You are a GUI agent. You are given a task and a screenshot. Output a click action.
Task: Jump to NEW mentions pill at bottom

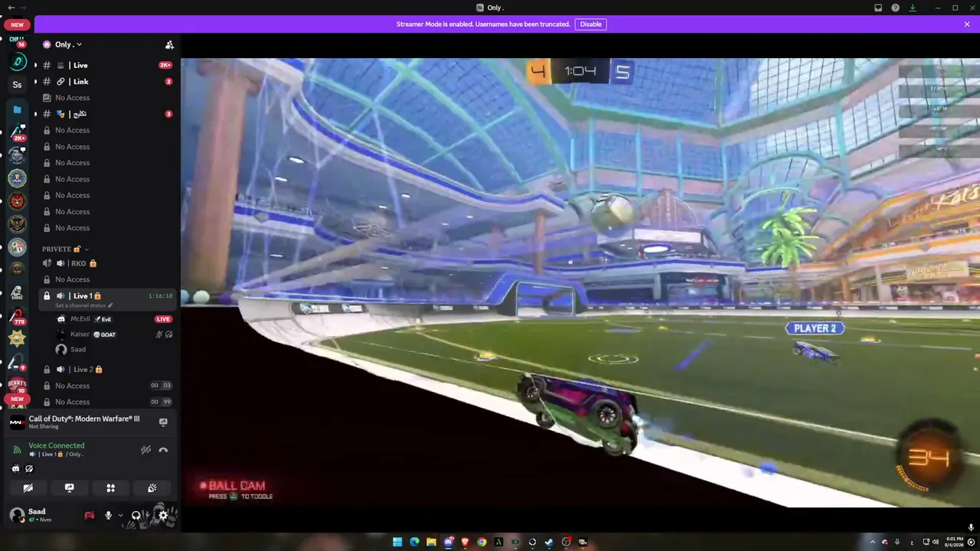(x=17, y=399)
